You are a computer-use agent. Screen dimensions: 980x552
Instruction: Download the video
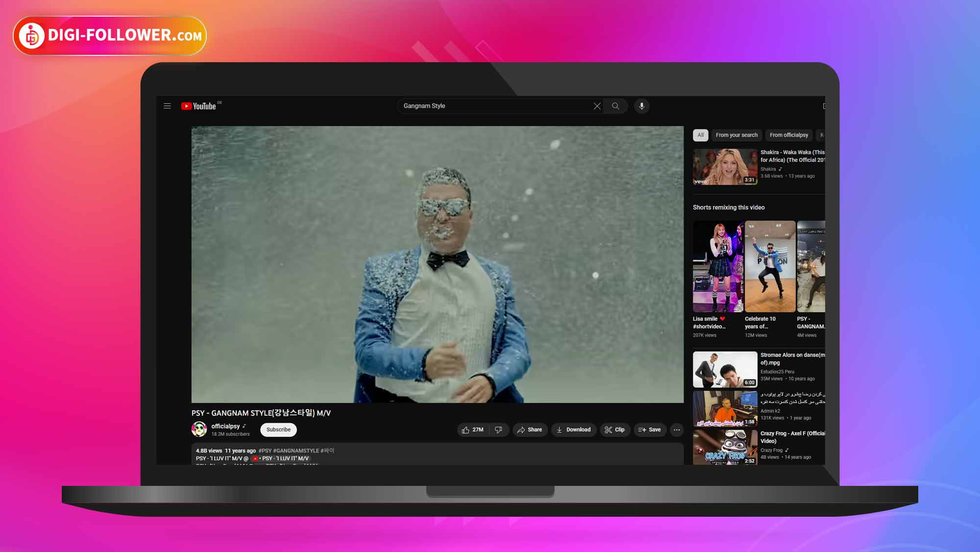point(574,430)
